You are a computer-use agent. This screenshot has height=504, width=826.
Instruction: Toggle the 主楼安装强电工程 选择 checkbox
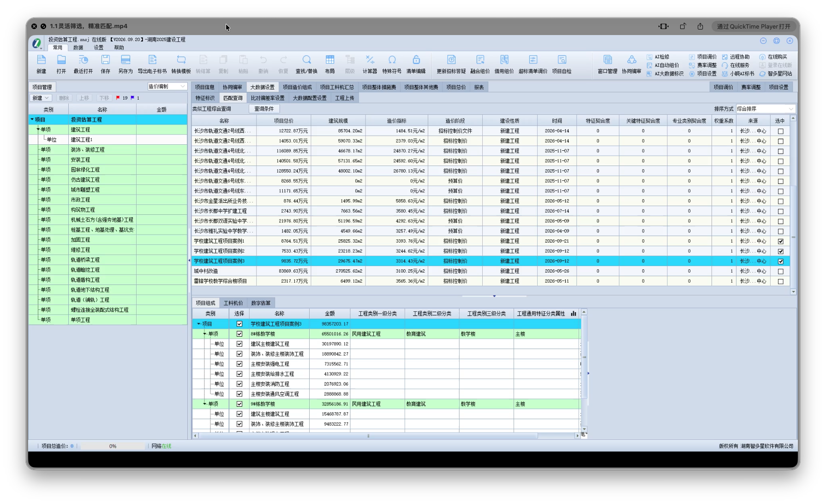[239, 364]
